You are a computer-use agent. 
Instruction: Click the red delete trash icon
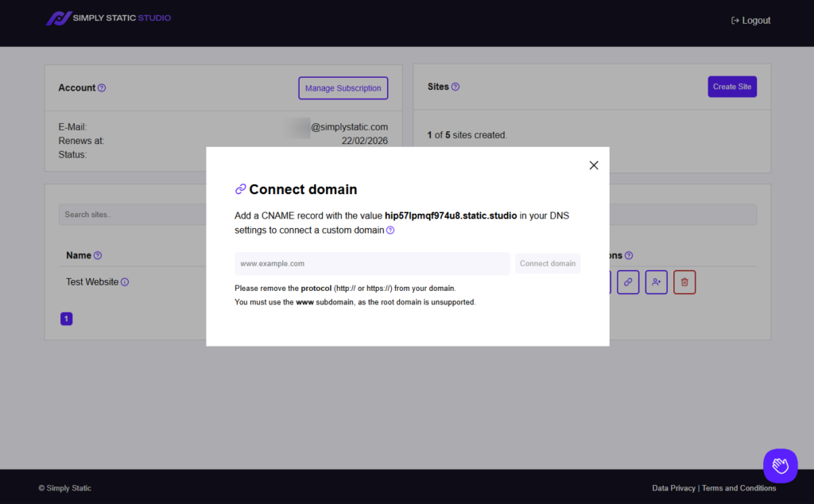pyautogui.click(x=684, y=282)
